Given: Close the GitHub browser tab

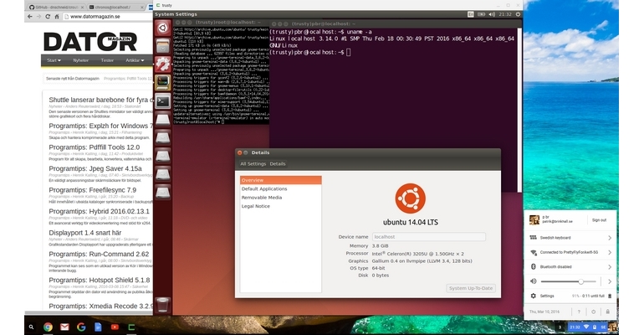Looking at the screenshot, I should (82, 7).
